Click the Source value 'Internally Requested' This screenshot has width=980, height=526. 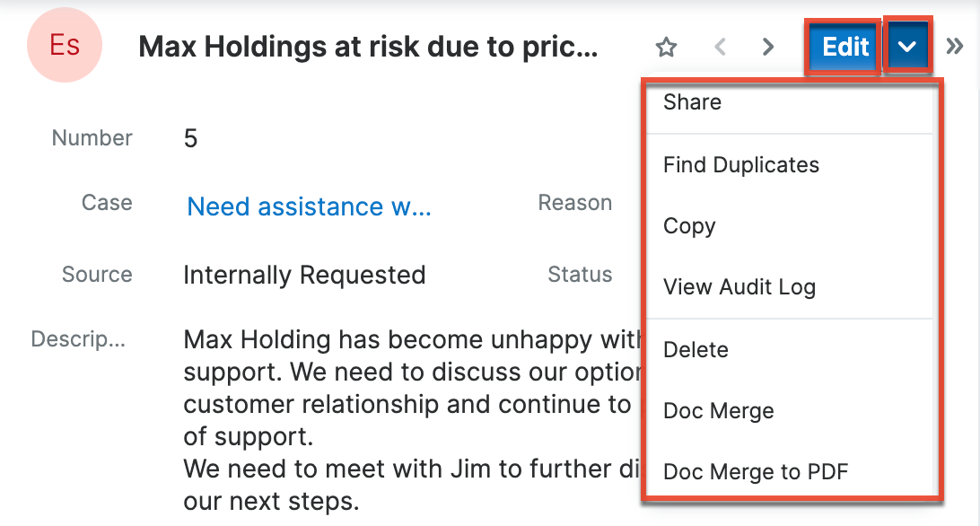click(304, 275)
